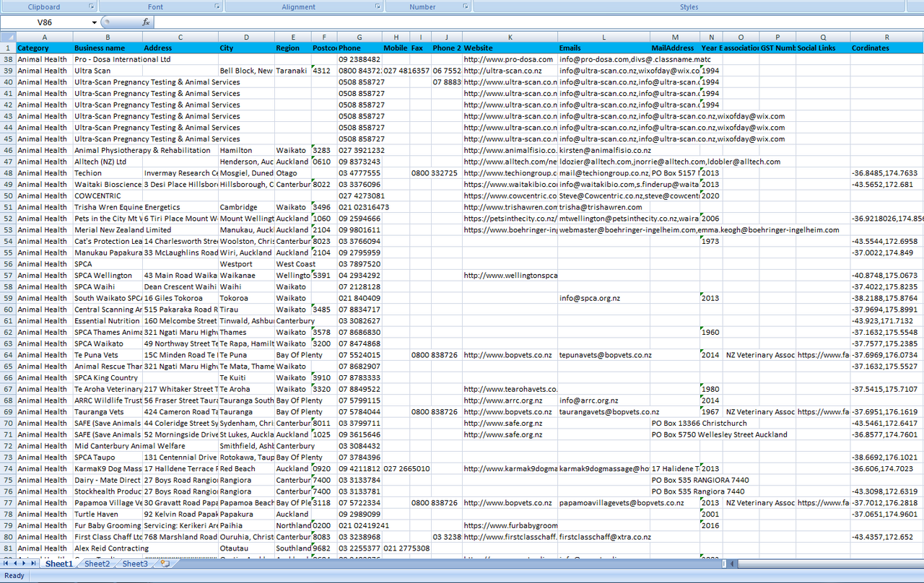Image resolution: width=924 pixels, height=583 pixels.
Task: Select the Website header cell
Action: click(x=510, y=48)
